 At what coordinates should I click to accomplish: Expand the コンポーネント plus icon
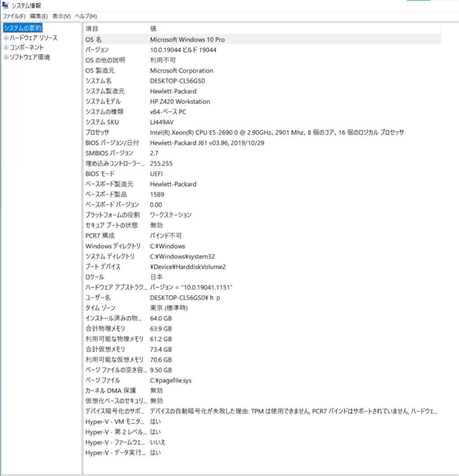pyautogui.click(x=6, y=48)
